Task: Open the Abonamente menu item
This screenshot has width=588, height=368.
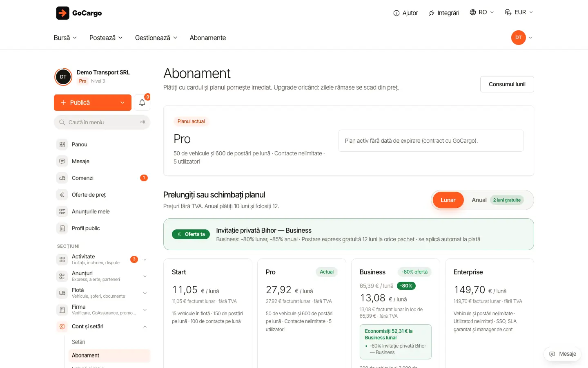Action: pos(208,38)
